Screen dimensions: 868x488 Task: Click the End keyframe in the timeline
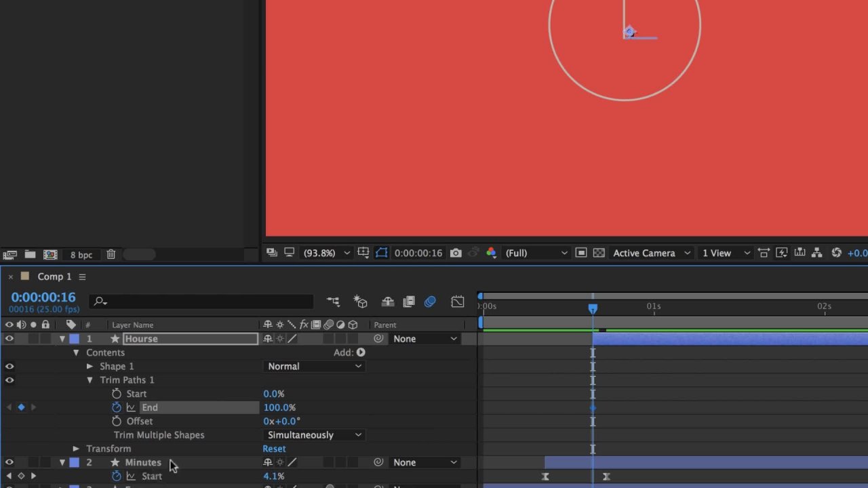point(593,407)
